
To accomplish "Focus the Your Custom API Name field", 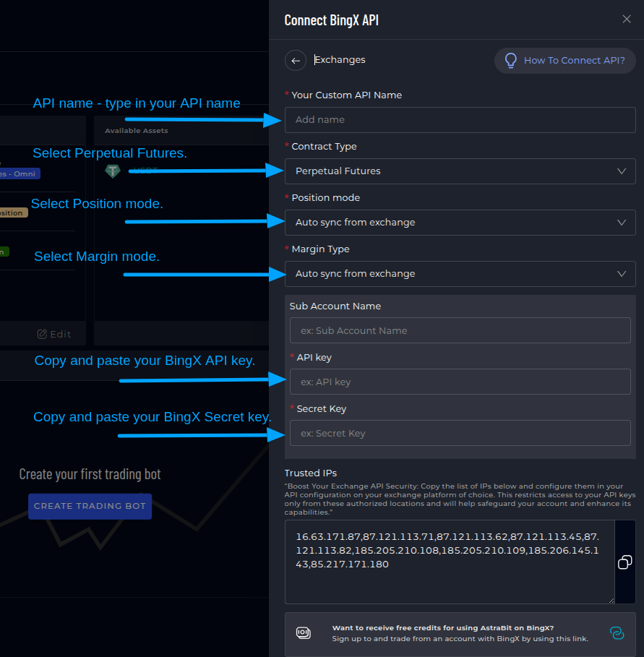I will coord(460,120).
